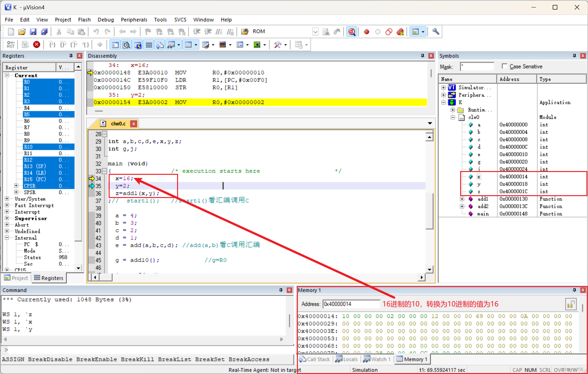Select register R13 (SP) row

coord(49,166)
